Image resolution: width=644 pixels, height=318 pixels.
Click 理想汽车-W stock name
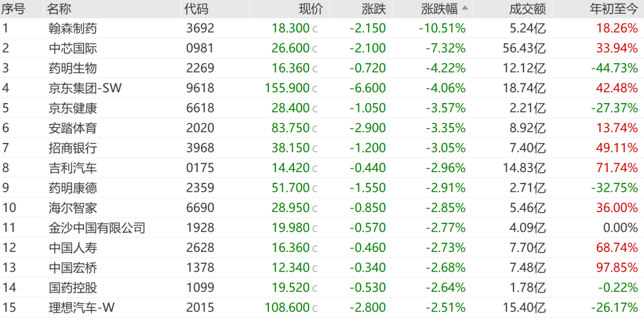click(85, 307)
